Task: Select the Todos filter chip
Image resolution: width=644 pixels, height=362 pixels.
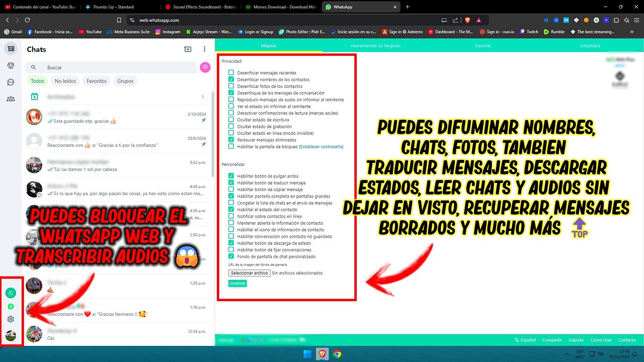Action: tap(37, 81)
